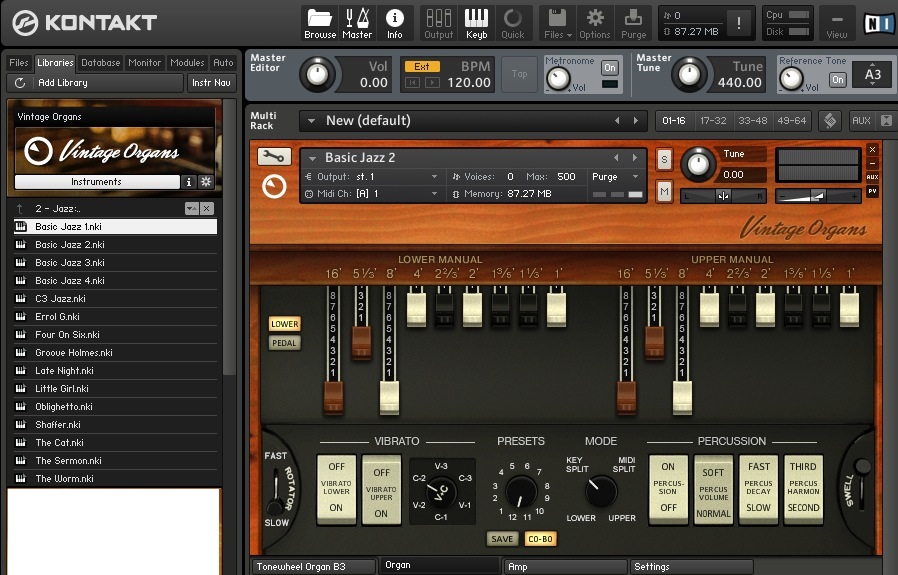Open the Quick load icon

tap(513, 23)
